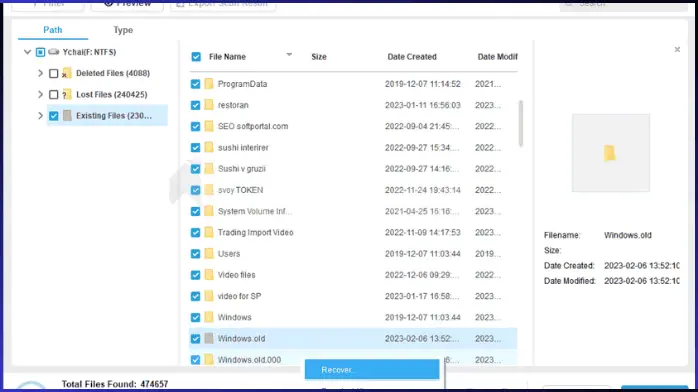This screenshot has width=698, height=392.
Task: Click the Sushi v gruzii folder icon
Action: 209,169
